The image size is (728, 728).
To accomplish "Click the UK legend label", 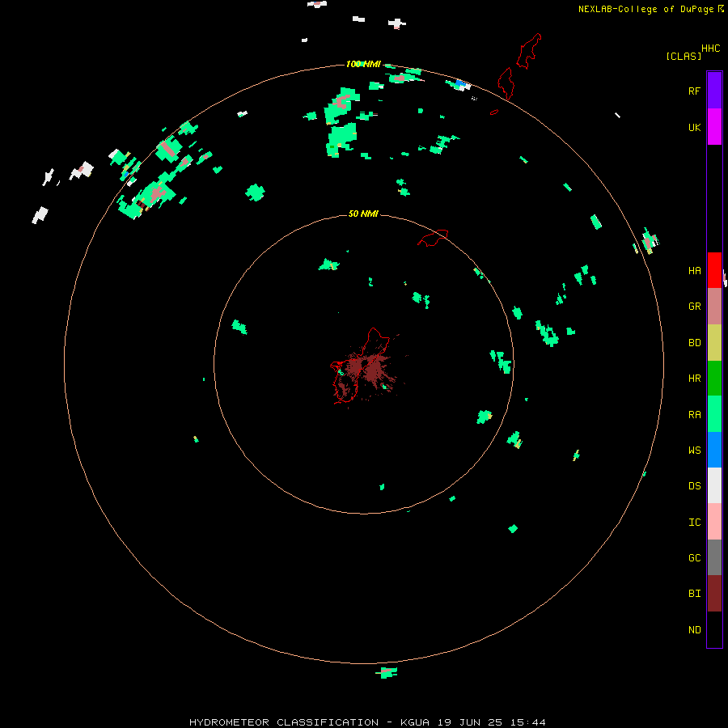I will [694, 127].
